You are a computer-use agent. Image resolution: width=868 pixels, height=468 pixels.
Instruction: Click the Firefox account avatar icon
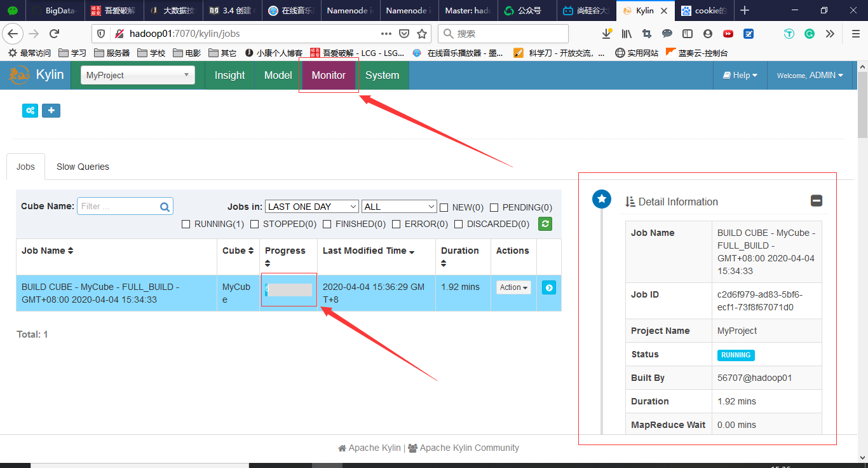click(708, 34)
